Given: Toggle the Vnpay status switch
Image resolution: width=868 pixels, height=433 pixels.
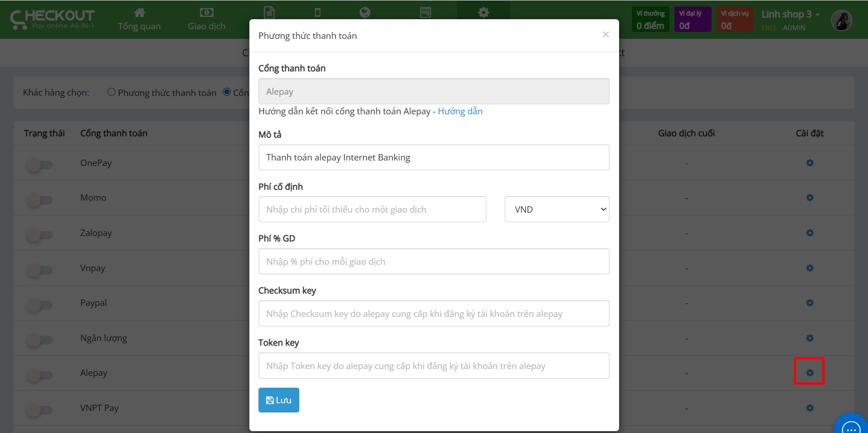Looking at the screenshot, I should point(40,270).
